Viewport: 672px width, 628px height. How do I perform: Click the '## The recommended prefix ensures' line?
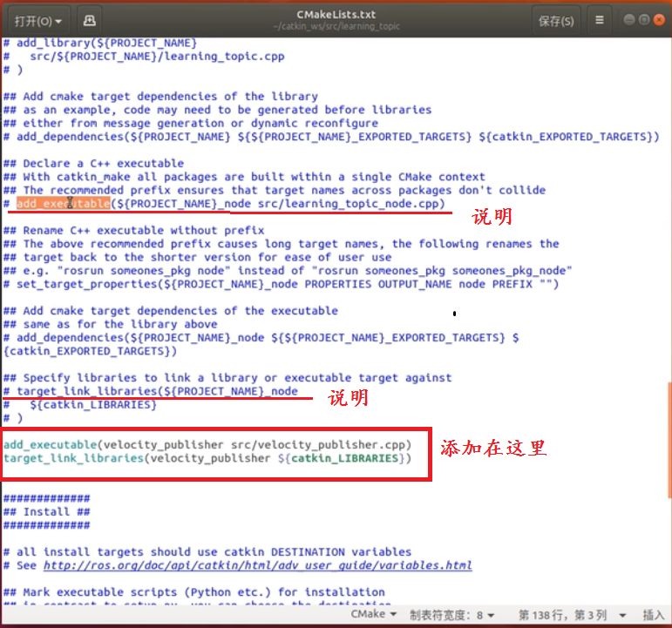(275, 190)
